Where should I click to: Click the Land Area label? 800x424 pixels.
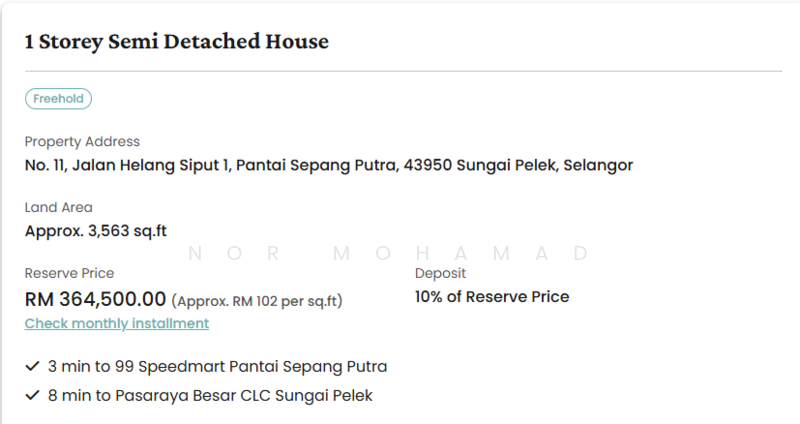[x=58, y=208]
